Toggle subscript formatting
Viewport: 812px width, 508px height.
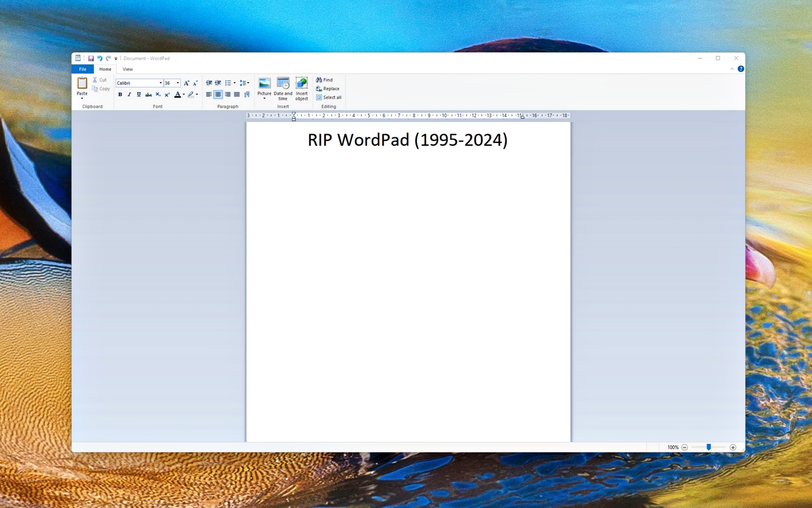[158, 95]
